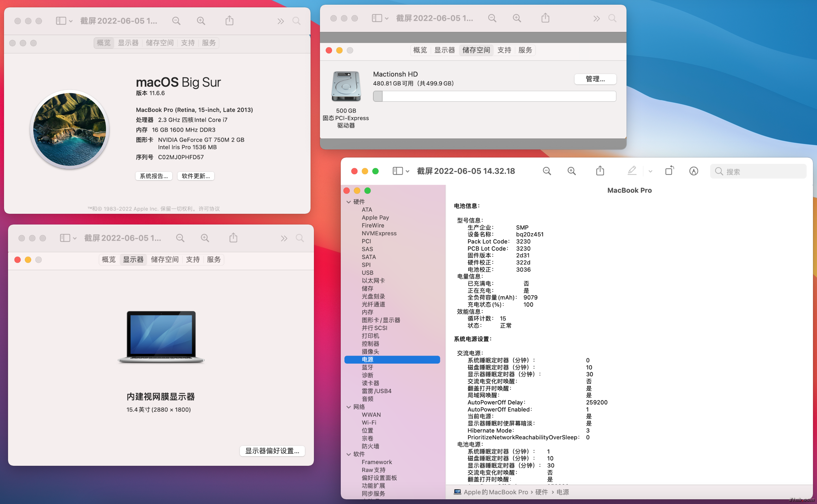Viewport: 817px width, 504px height.
Task: Click the 显示器偏好设置... button
Action: coord(272,451)
